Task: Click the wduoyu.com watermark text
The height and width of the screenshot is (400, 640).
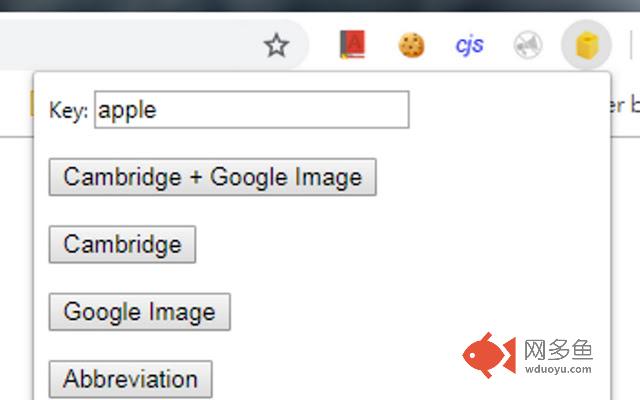Action: coord(558,369)
